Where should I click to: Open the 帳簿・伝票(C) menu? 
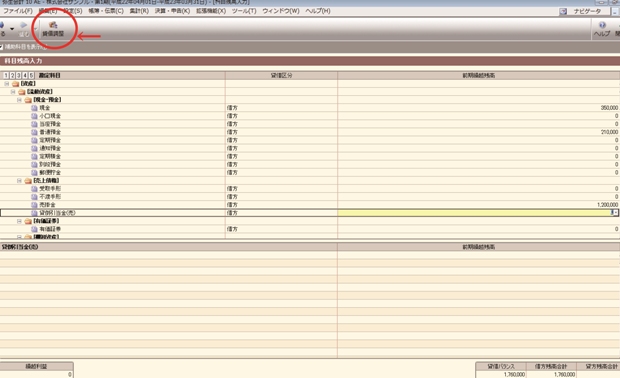tap(106, 11)
